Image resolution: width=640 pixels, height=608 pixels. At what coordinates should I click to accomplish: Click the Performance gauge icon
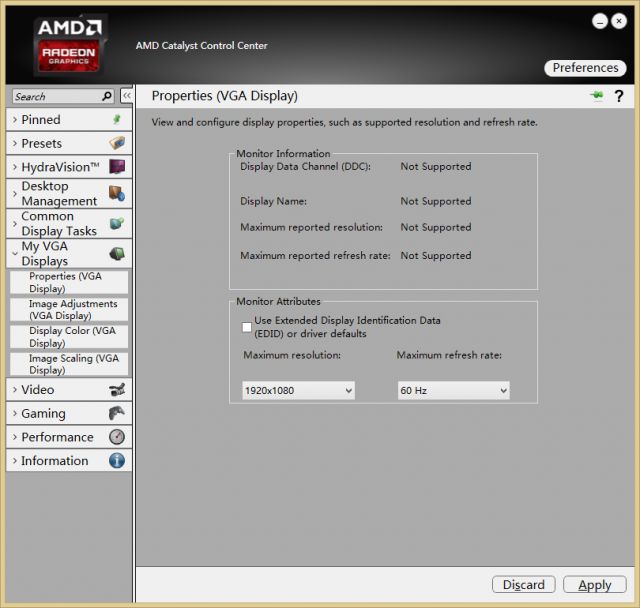click(117, 437)
